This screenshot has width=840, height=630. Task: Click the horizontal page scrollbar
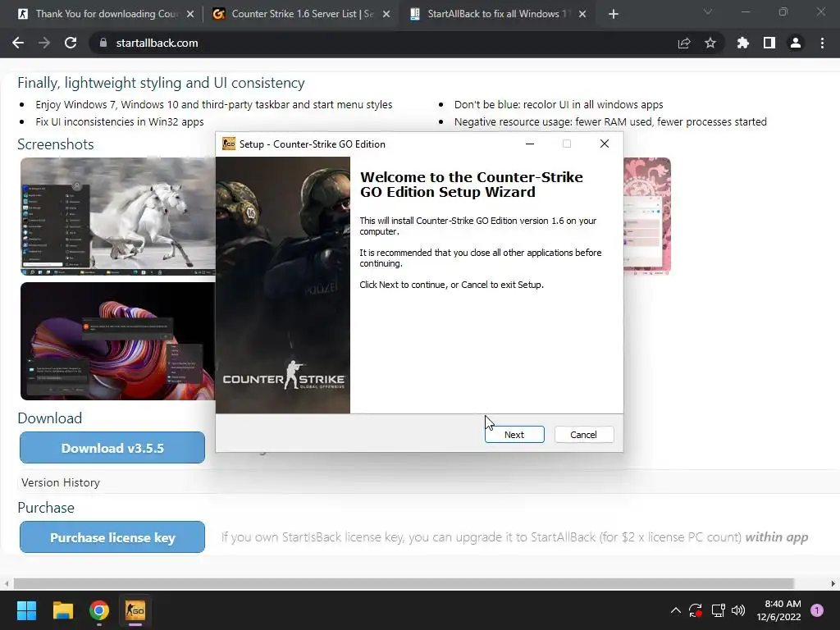click(404, 583)
